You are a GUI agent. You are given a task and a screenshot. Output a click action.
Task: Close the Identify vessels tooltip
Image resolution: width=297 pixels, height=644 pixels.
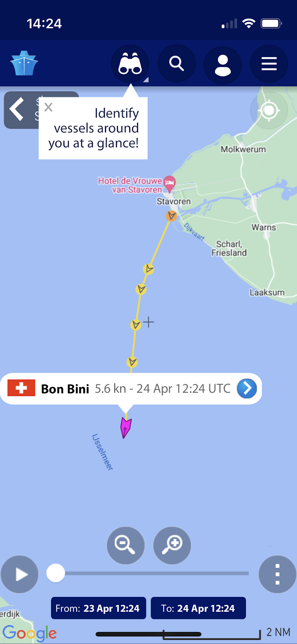pyautogui.click(x=49, y=107)
